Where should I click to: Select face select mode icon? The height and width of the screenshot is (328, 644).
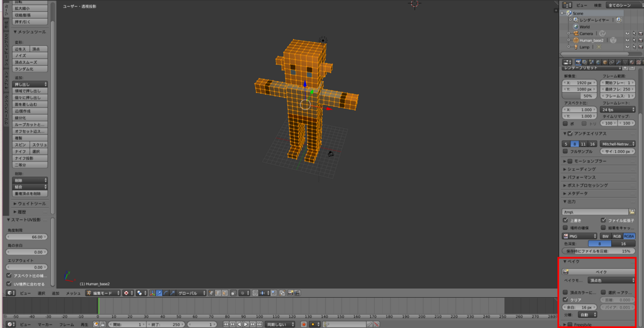click(x=225, y=293)
